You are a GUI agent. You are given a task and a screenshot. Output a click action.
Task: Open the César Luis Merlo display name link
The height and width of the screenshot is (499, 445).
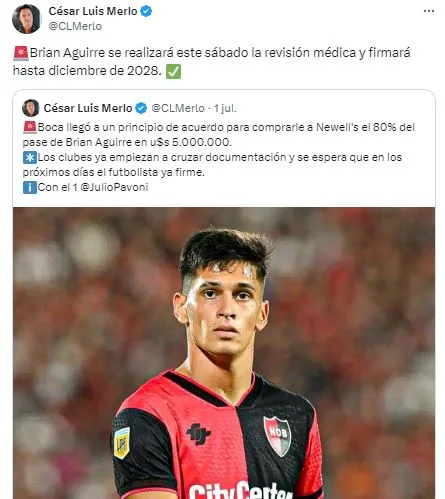click(93, 11)
